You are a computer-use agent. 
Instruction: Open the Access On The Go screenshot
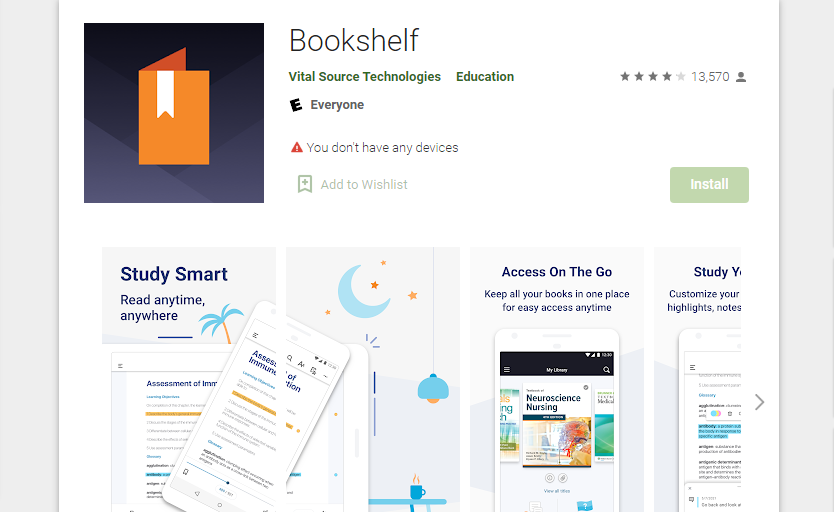557,379
